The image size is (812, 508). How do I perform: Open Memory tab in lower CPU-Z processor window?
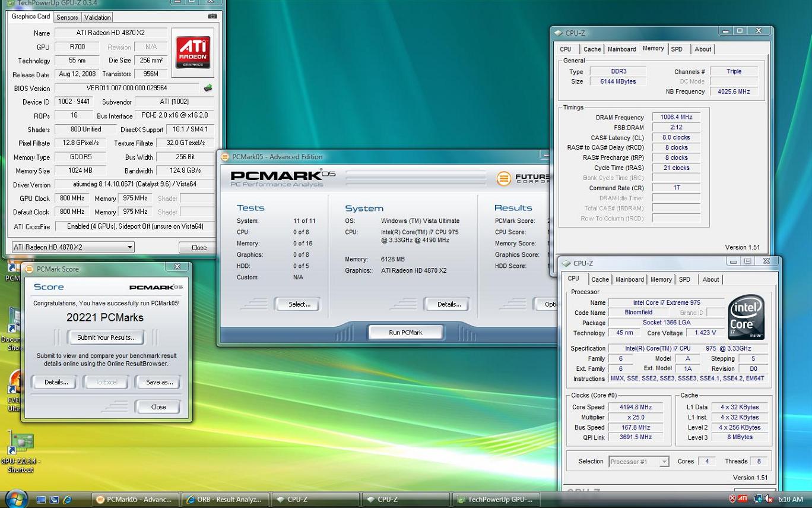pyautogui.click(x=661, y=279)
